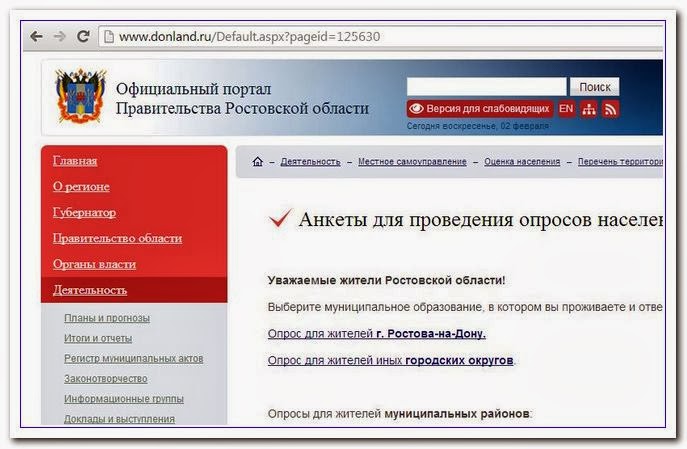Screen dimensions: 687x449
Task: Open О регионе menu item
Action: pyautogui.click(x=81, y=187)
